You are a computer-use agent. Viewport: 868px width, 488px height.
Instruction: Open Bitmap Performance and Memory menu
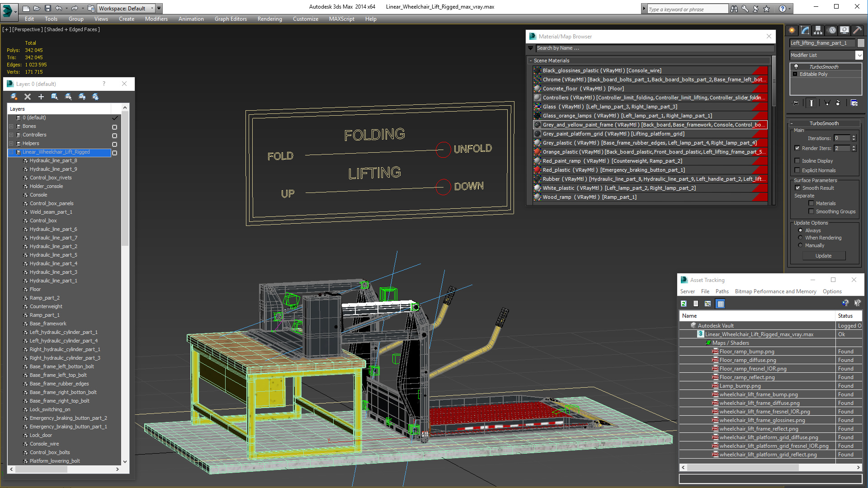click(775, 291)
